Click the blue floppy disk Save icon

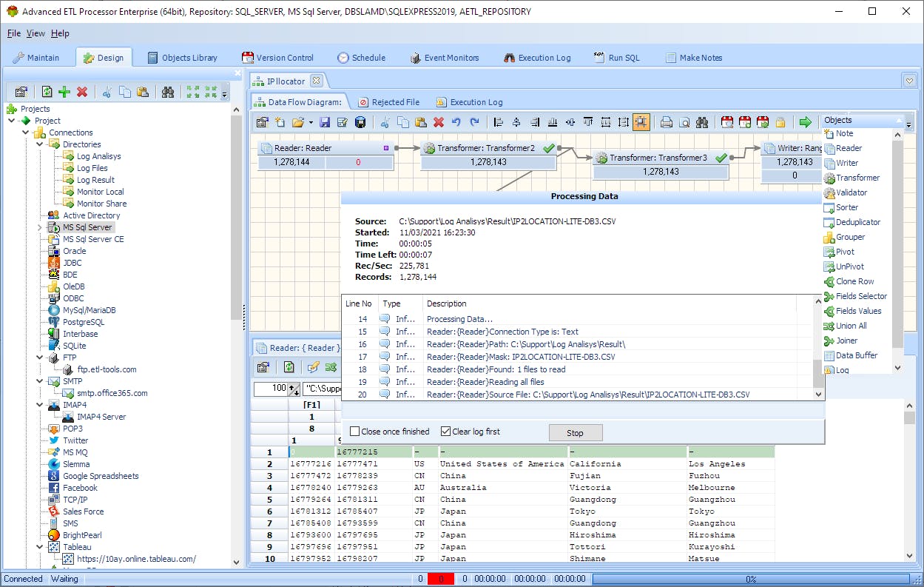(x=325, y=122)
